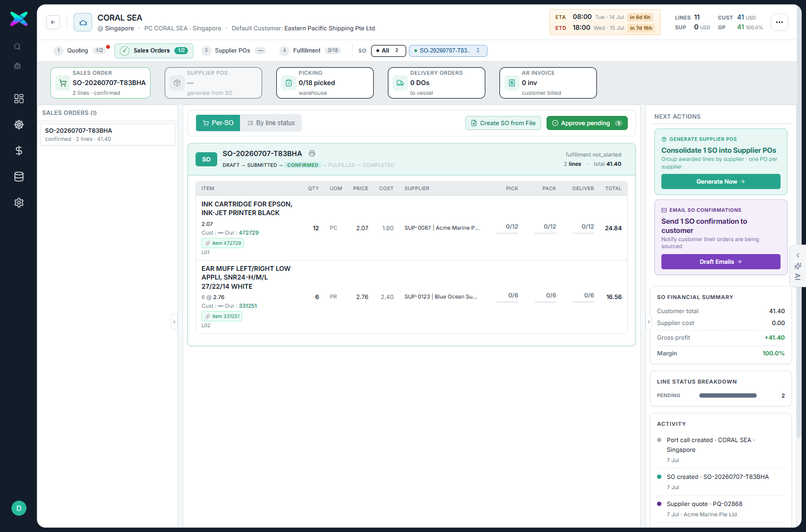Click the back arrow button

coord(53,22)
